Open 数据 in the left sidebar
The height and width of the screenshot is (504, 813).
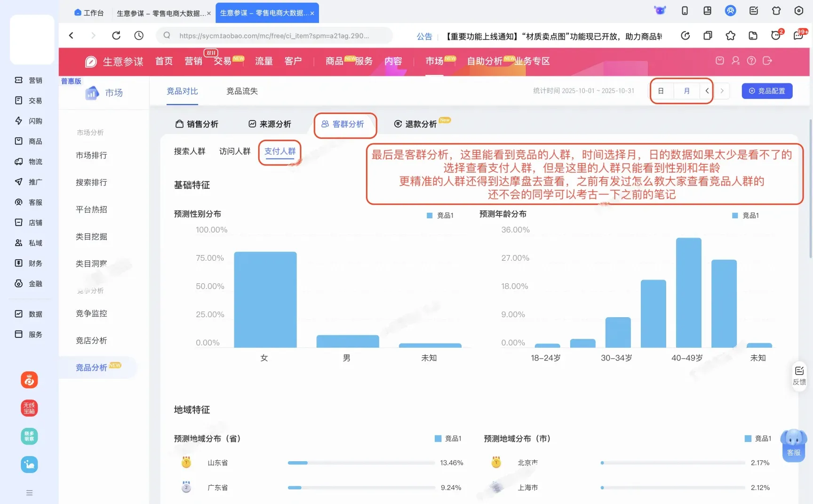pos(29,314)
